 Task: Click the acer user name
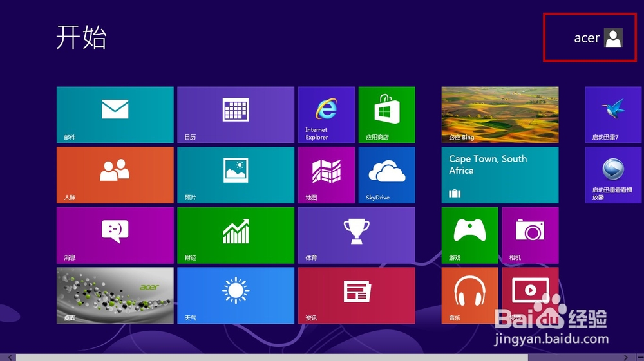587,38
